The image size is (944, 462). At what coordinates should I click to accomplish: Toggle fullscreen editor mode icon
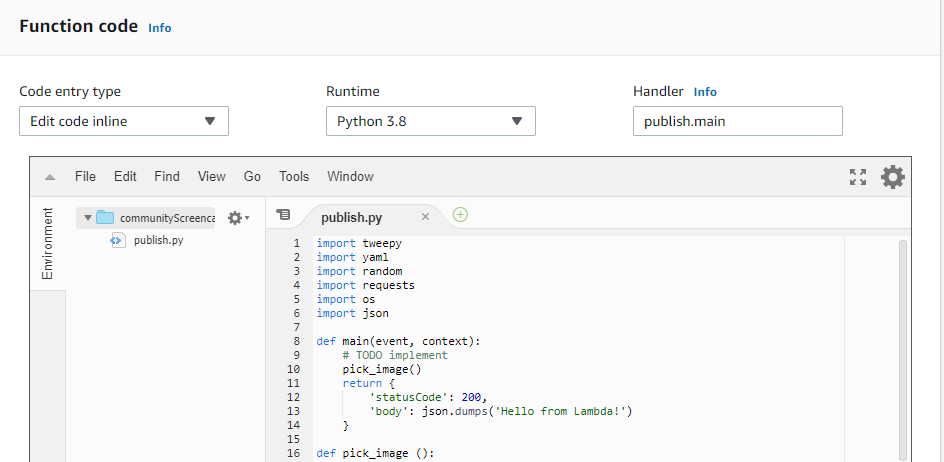tap(858, 177)
